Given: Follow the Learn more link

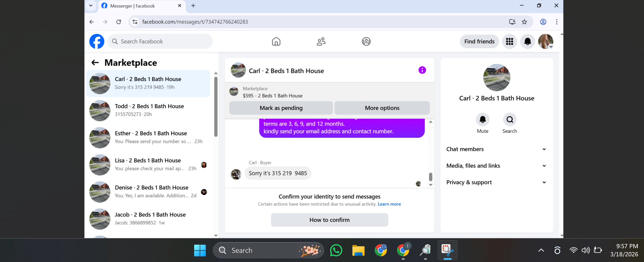Looking at the screenshot, I should tap(389, 204).
